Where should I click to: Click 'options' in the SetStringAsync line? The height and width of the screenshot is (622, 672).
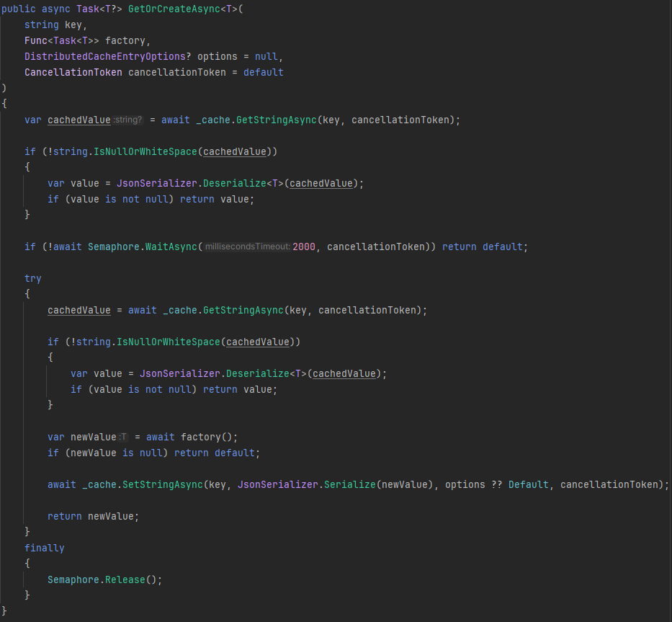[x=465, y=485]
